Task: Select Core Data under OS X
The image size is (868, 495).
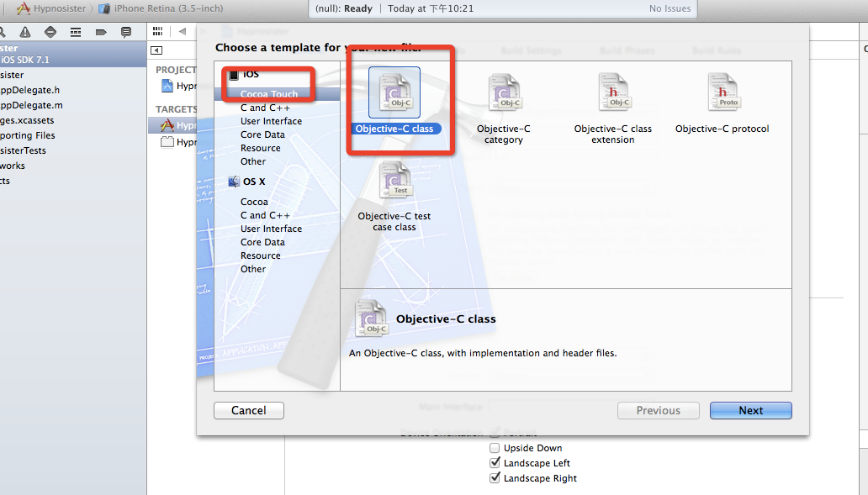Action: point(262,242)
